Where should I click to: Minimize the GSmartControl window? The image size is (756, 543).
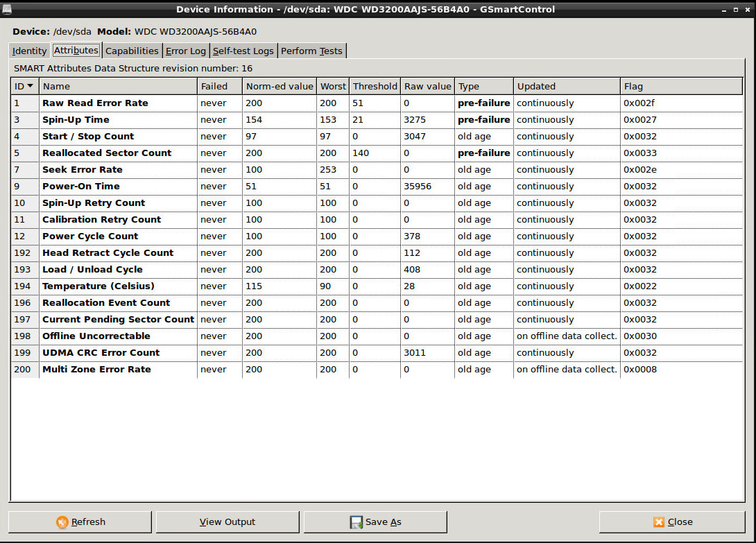(724, 9)
